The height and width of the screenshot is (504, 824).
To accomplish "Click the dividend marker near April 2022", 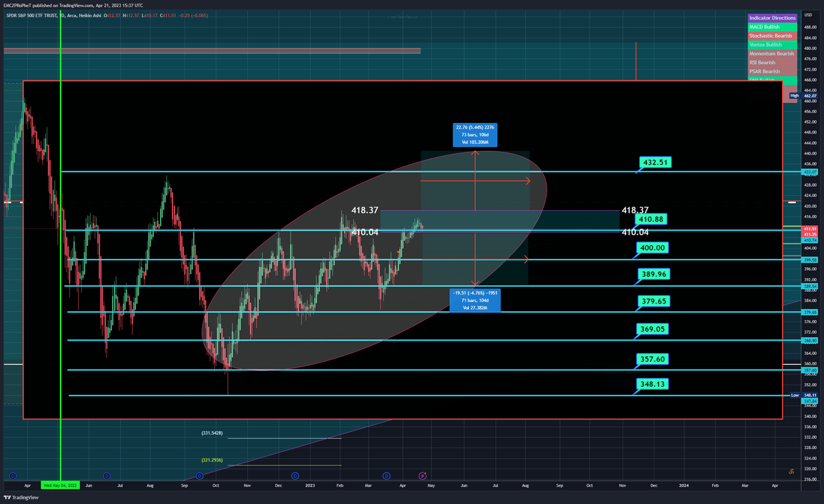I will click(12, 475).
